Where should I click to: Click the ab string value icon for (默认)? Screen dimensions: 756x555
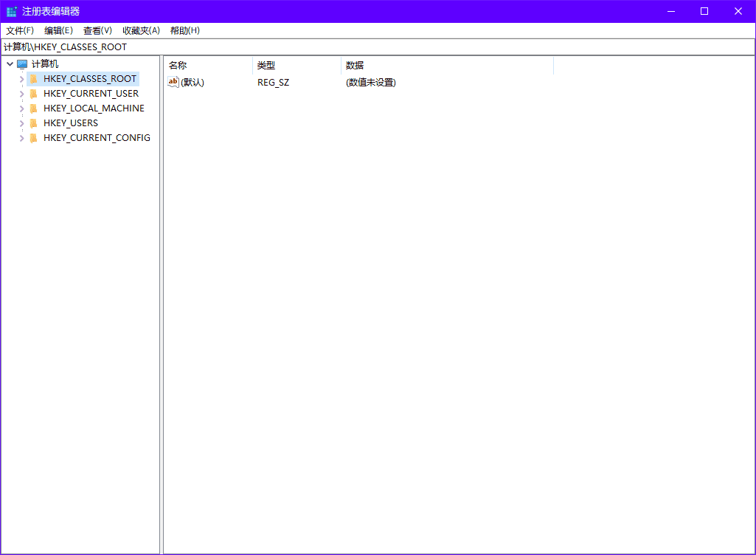pos(173,82)
